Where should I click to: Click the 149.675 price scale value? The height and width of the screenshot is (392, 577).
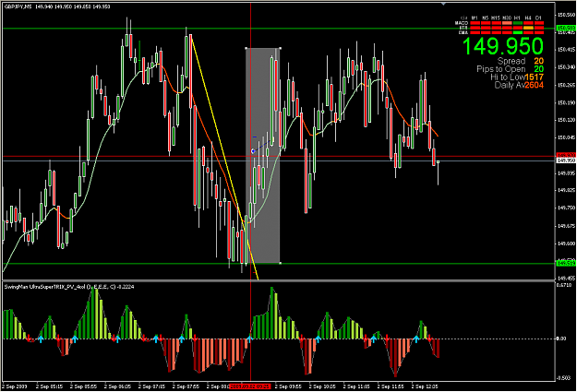tap(567, 225)
